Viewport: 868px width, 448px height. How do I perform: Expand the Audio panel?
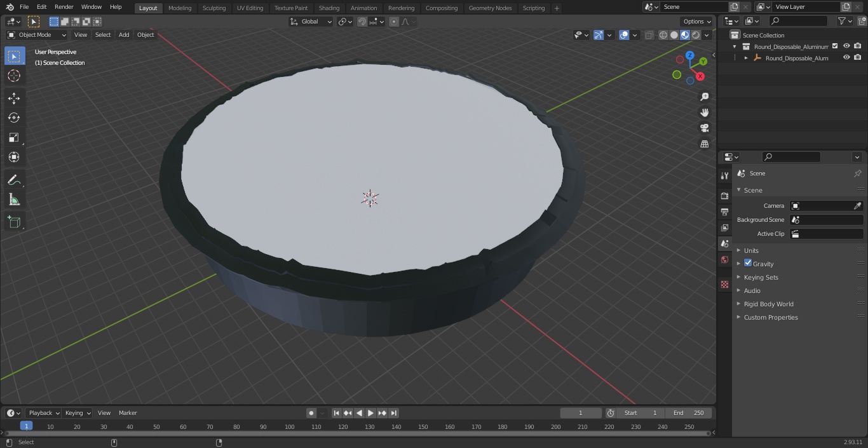(x=752, y=290)
